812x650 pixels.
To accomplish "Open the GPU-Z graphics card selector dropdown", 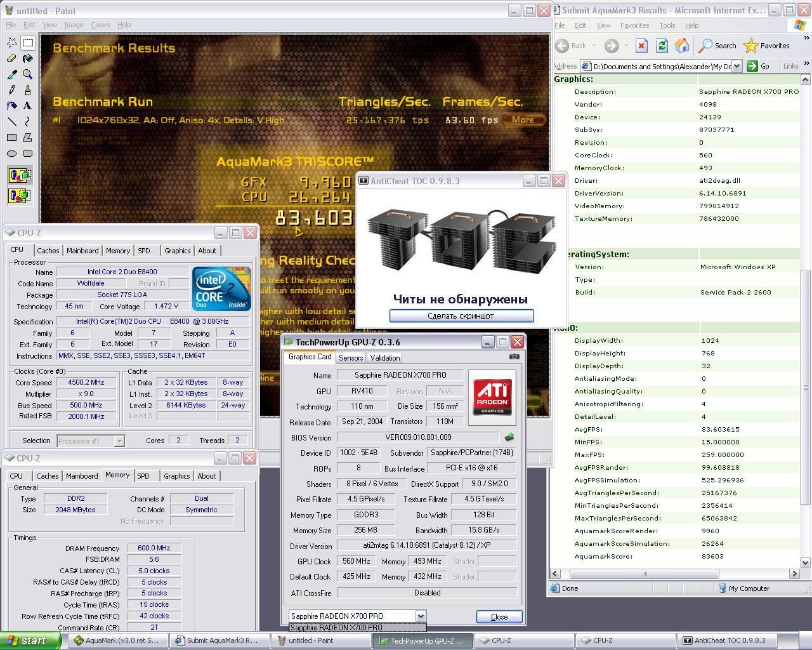I will 420,616.
